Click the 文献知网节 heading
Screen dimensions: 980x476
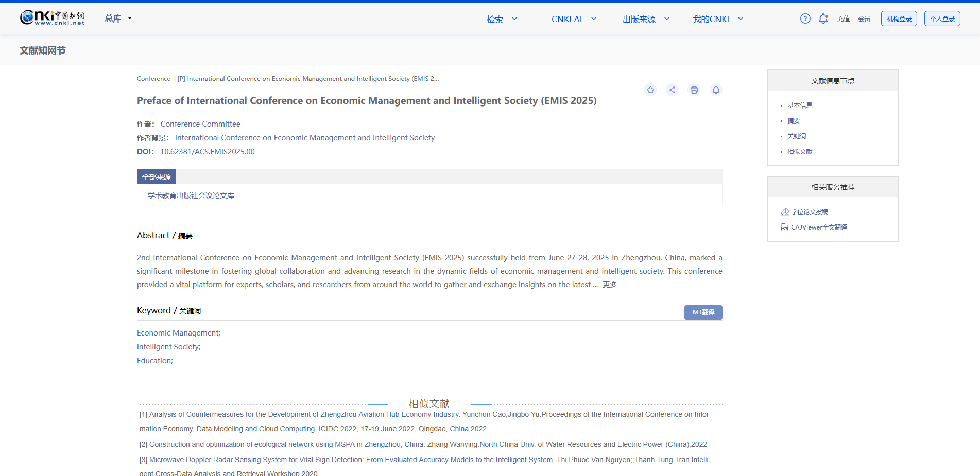(x=43, y=50)
